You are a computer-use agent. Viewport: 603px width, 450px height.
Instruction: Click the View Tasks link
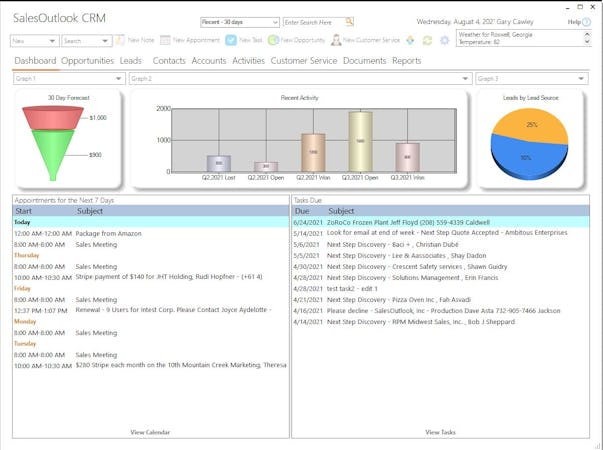click(x=440, y=432)
